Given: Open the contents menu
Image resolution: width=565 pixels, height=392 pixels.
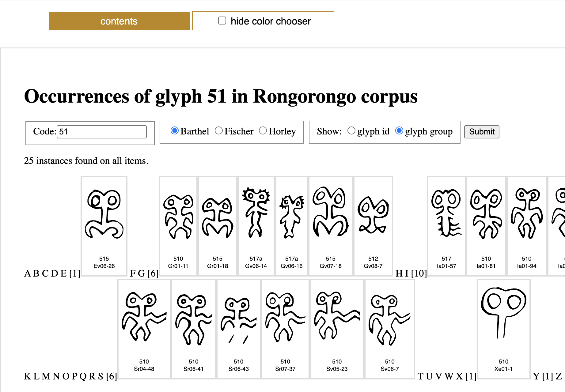Looking at the screenshot, I should (x=119, y=21).
